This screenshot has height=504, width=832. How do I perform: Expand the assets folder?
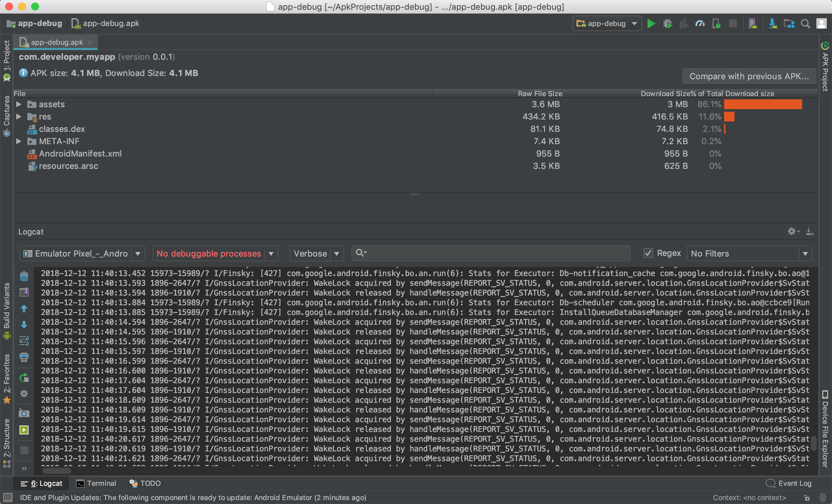19,104
